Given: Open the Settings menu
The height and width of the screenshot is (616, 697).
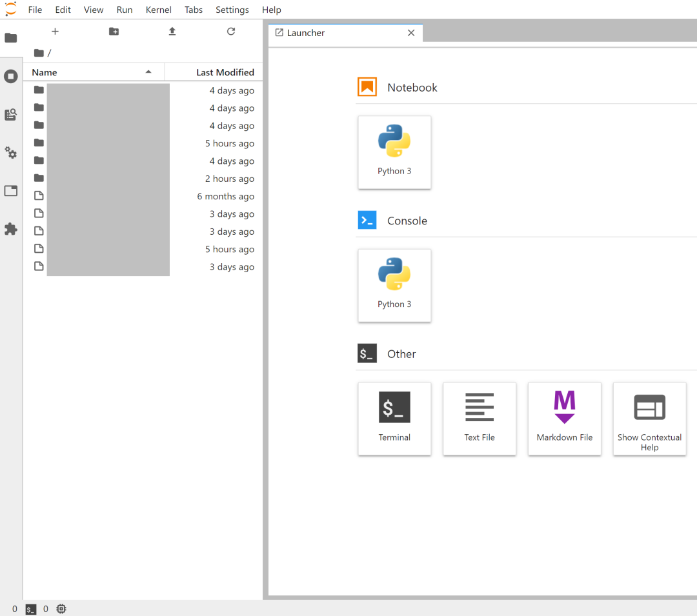Looking at the screenshot, I should [x=232, y=10].
